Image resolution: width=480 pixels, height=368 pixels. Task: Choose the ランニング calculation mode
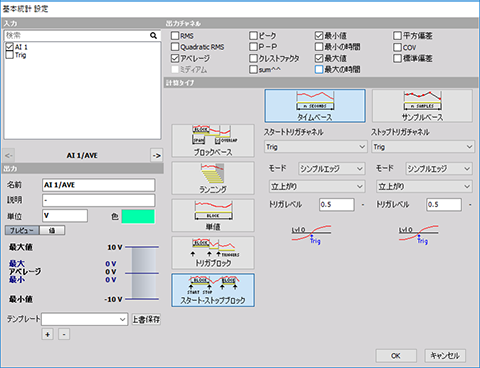tap(213, 178)
